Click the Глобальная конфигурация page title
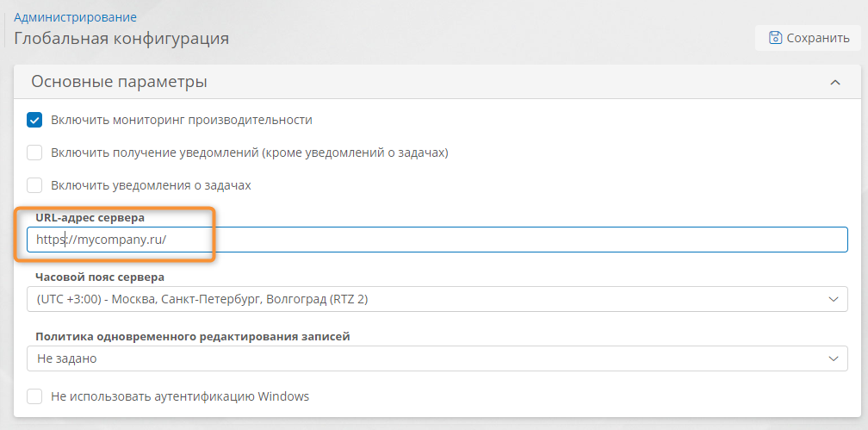868x430 pixels. pos(121,39)
